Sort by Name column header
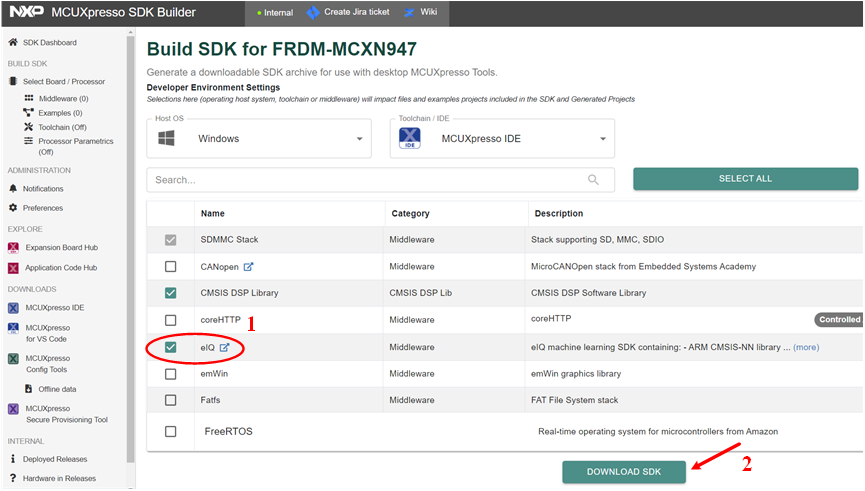This screenshot has height=491, width=865. tap(212, 214)
